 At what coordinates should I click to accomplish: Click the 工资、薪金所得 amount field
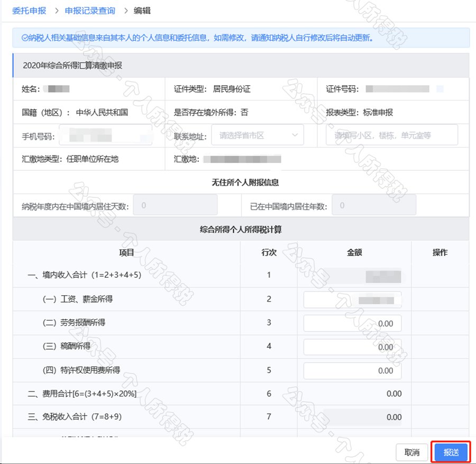352,299
